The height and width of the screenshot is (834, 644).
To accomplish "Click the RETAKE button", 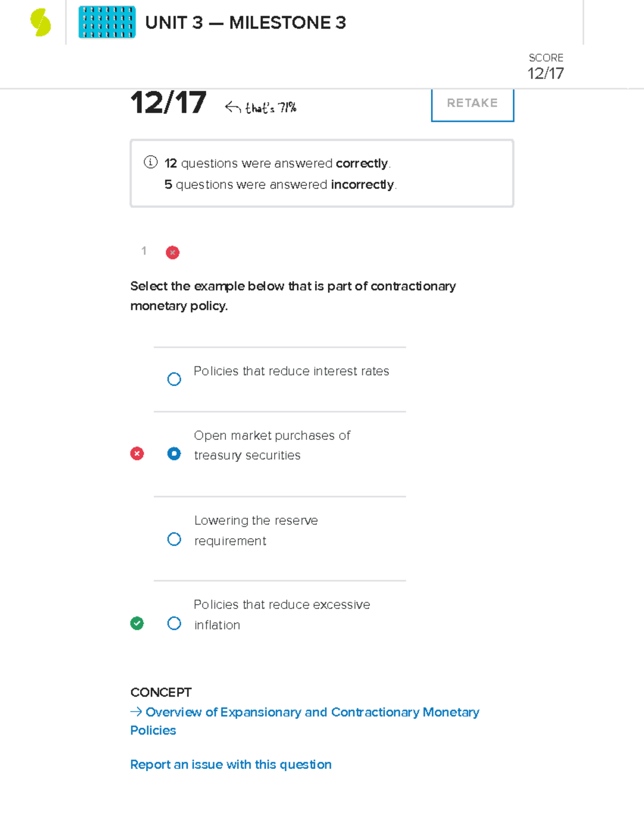I will click(x=472, y=103).
